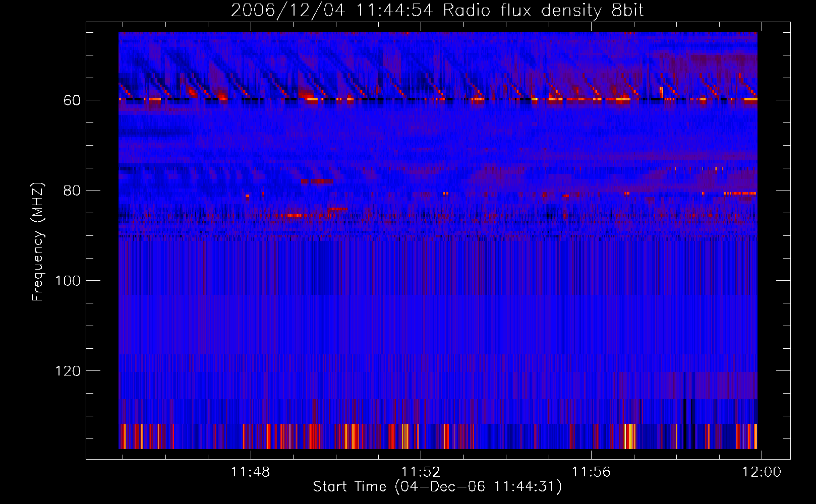Click the 'Start Time (04-Dec-06 11:44:31)' x-axis label
The height and width of the screenshot is (504, 816).
(x=437, y=487)
